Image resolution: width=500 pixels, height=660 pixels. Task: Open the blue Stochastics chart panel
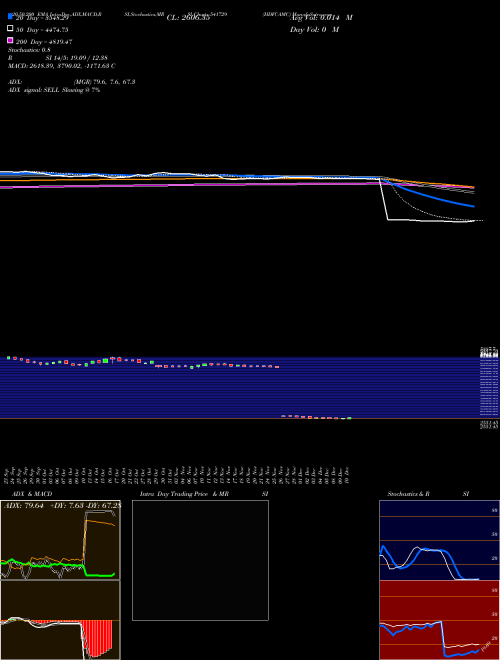tap(439, 540)
